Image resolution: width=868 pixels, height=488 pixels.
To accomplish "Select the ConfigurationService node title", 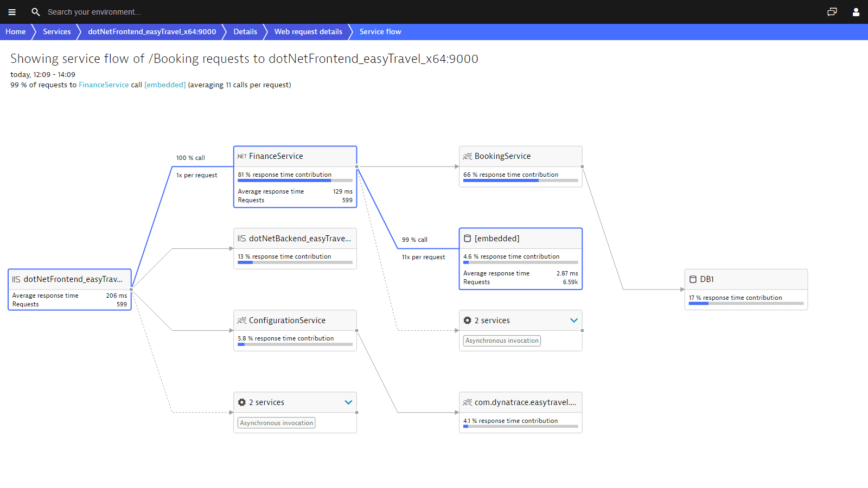I will coord(288,320).
